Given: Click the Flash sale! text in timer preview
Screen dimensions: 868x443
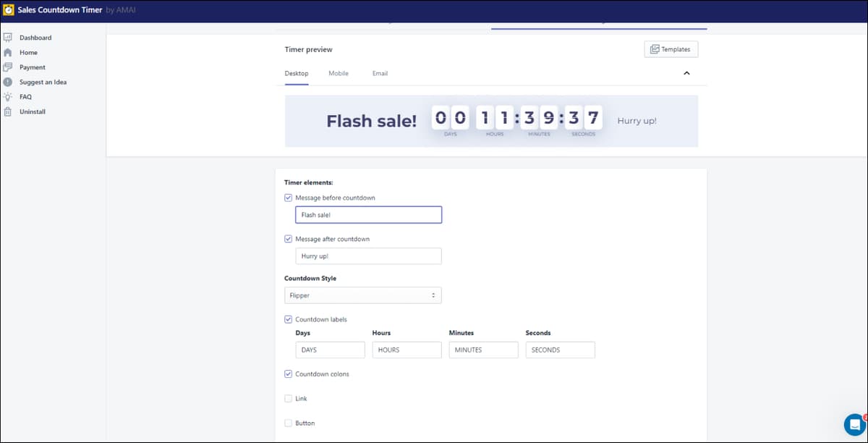Looking at the screenshot, I should pos(372,121).
